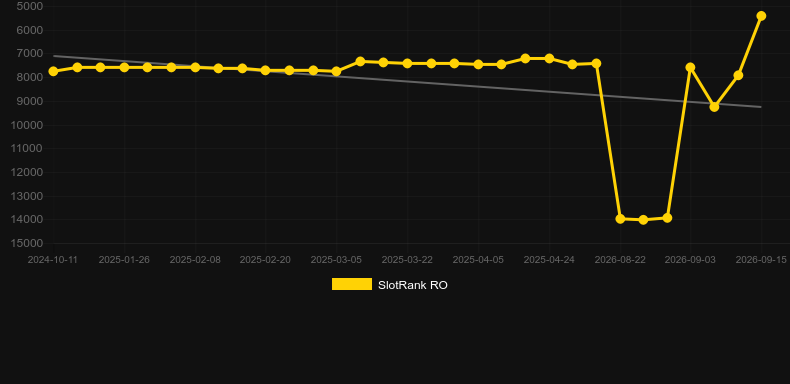Screen dimensions: 790x384
Task: Click the 2025-04-05 date label
Action: [478, 260]
